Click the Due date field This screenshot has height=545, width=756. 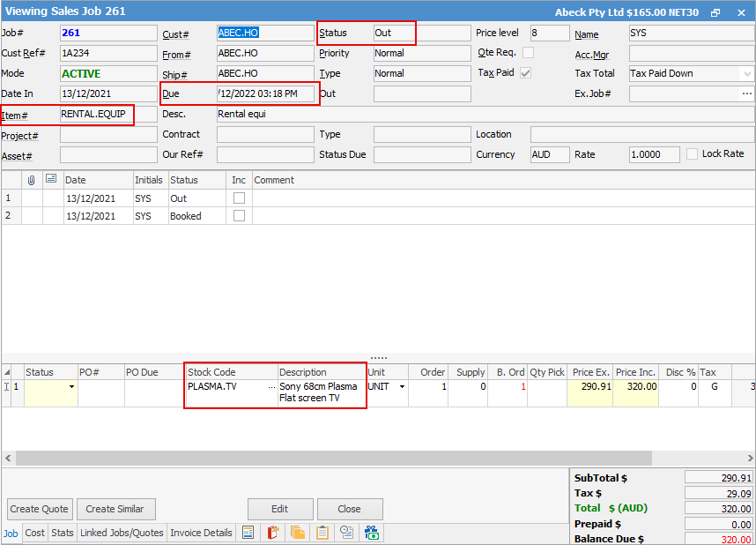[264, 93]
